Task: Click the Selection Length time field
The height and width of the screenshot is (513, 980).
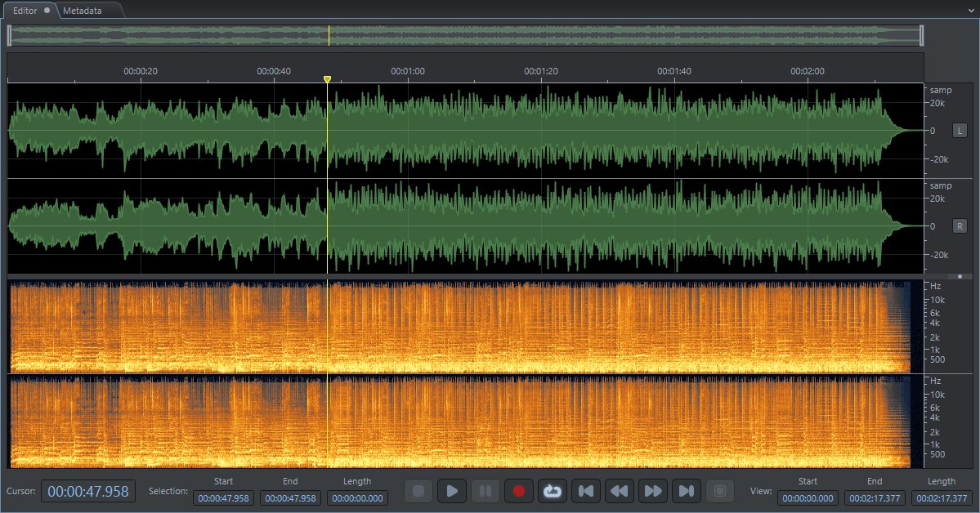Action: tap(357, 498)
